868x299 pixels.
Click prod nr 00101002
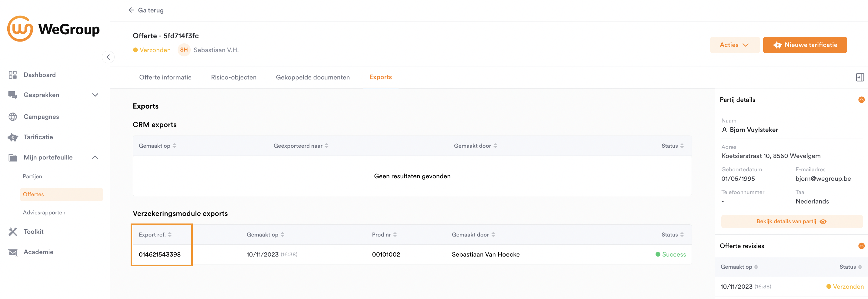click(386, 254)
